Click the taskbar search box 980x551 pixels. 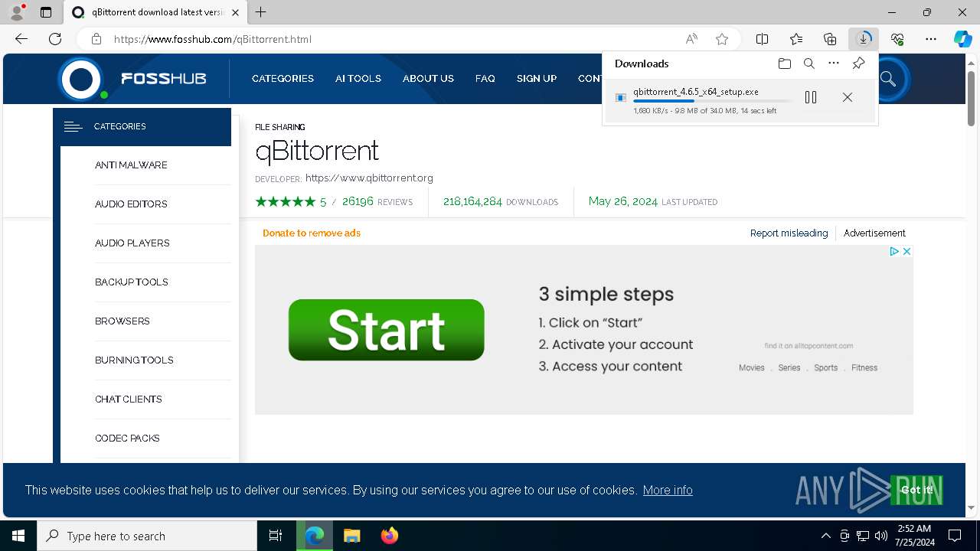point(147,536)
